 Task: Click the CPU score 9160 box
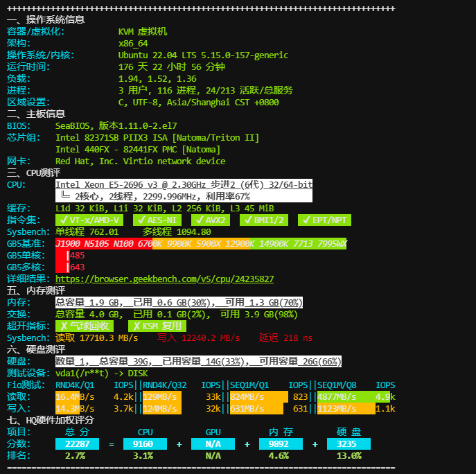click(x=145, y=444)
